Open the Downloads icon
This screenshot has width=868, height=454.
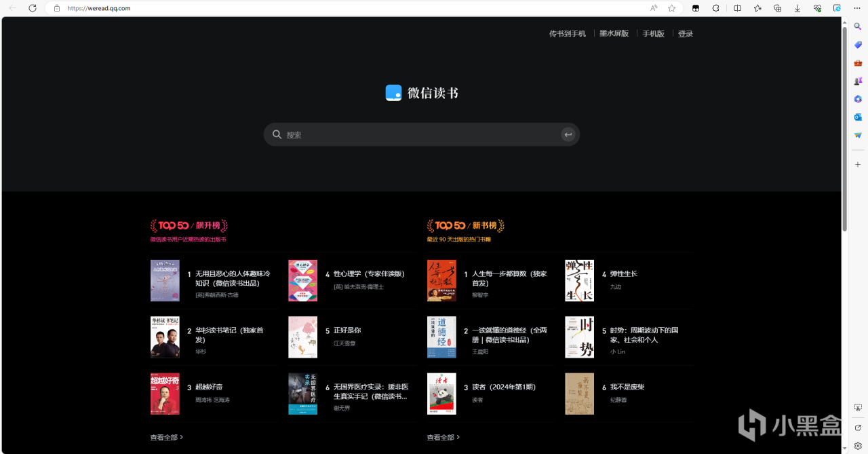(x=797, y=8)
